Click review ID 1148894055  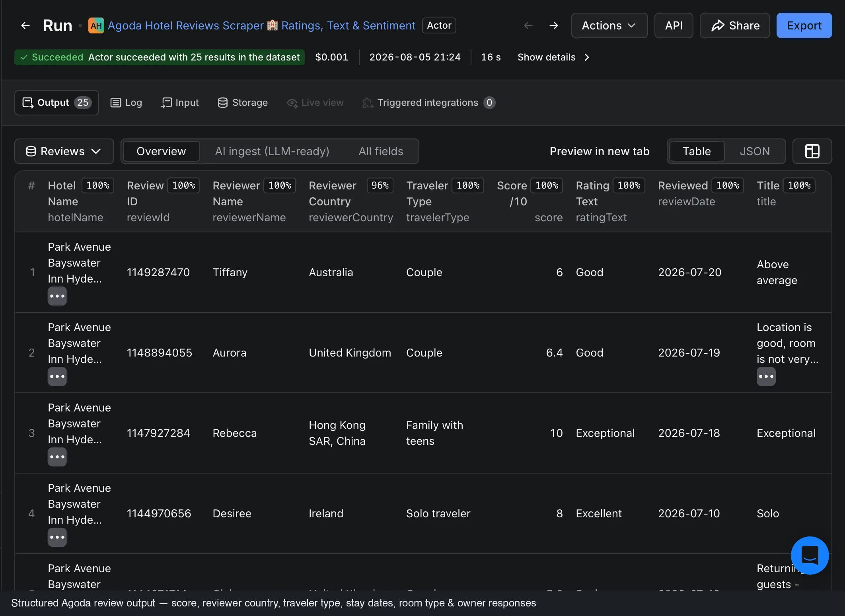(159, 353)
